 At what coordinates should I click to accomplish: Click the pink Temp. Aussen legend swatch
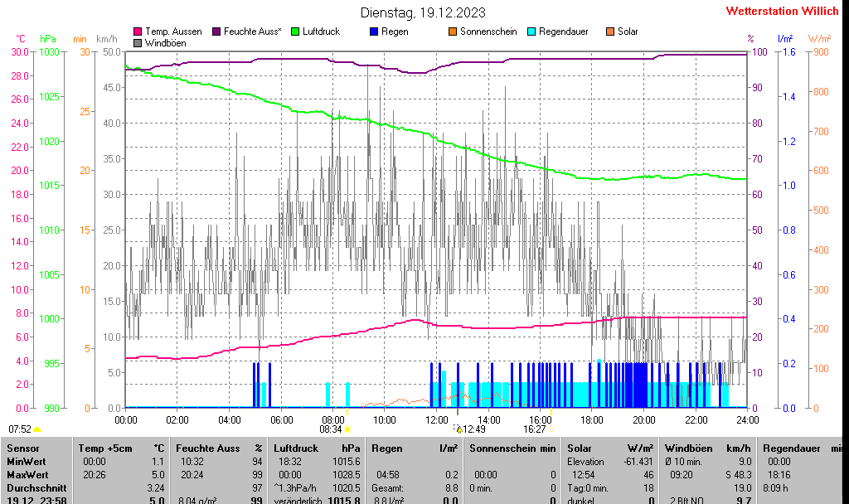click(138, 32)
